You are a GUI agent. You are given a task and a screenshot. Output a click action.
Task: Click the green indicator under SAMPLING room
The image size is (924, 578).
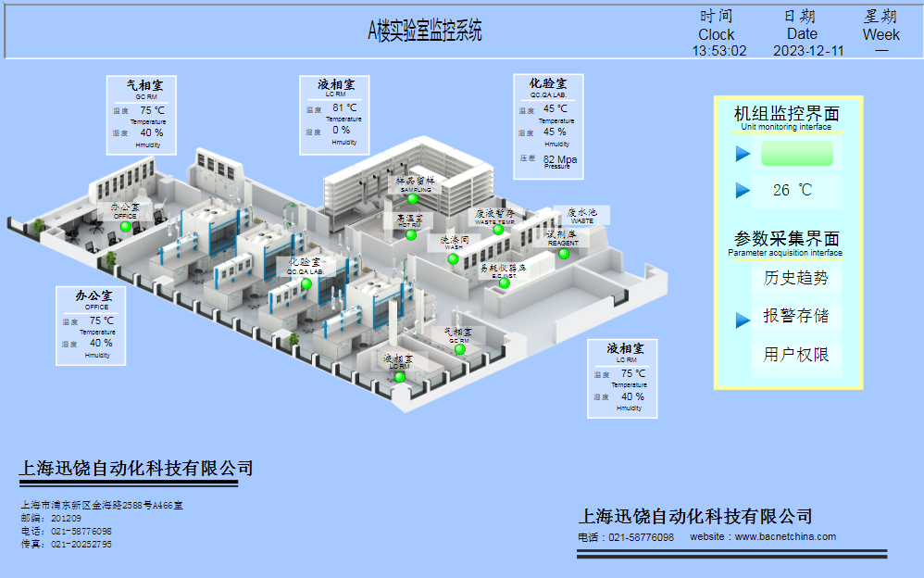click(x=413, y=198)
